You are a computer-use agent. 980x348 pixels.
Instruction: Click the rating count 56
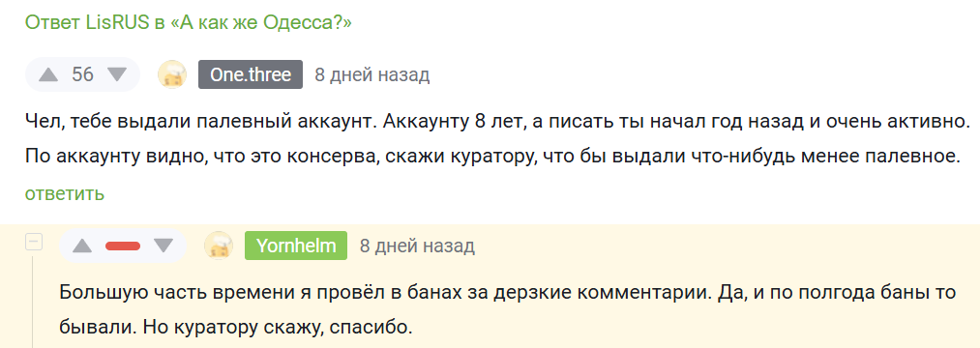pyautogui.click(x=82, y=75)
